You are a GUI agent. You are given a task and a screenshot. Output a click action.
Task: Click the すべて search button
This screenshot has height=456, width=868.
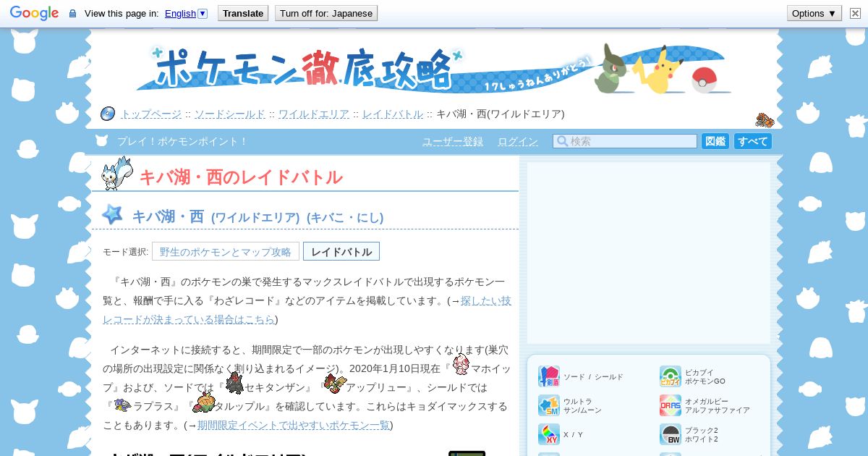753,141
